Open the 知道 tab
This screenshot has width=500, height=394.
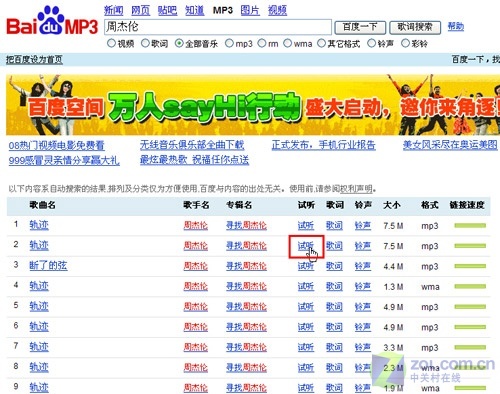[194, 10]
